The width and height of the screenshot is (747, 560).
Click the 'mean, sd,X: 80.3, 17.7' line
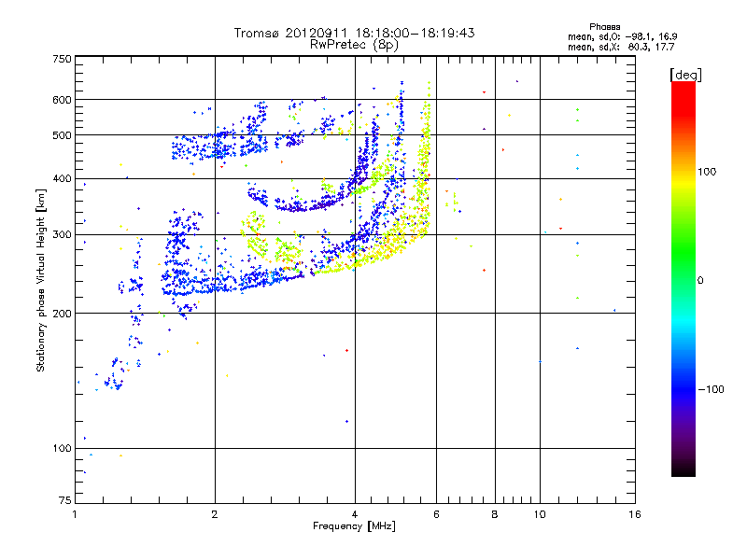(621, 47)
